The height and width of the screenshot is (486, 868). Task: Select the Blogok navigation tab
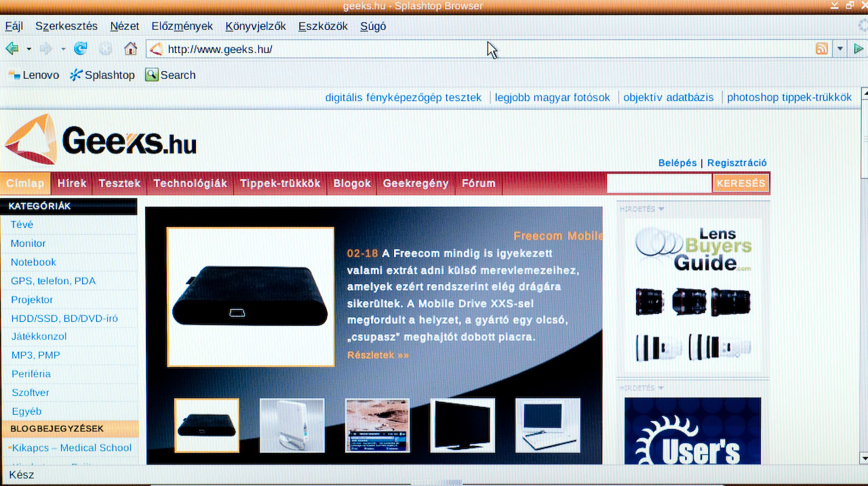[x=352, y=183]
